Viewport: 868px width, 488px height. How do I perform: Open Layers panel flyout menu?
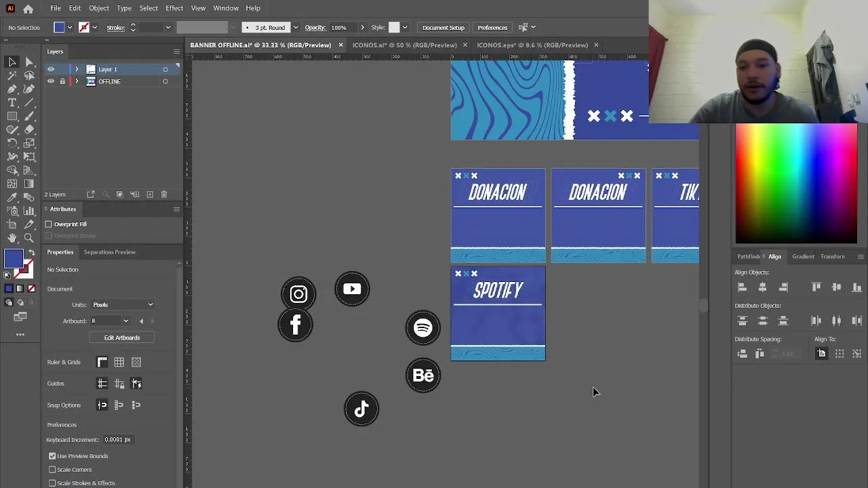(x=176, y=52)
